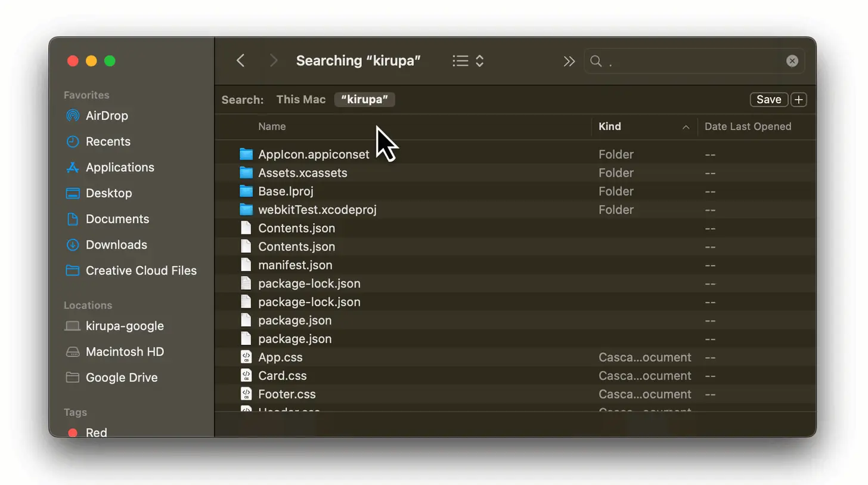This screenshot has height=485, width=868.
Task: Open the list view options dropdown
Action: (x=468, y=61)
